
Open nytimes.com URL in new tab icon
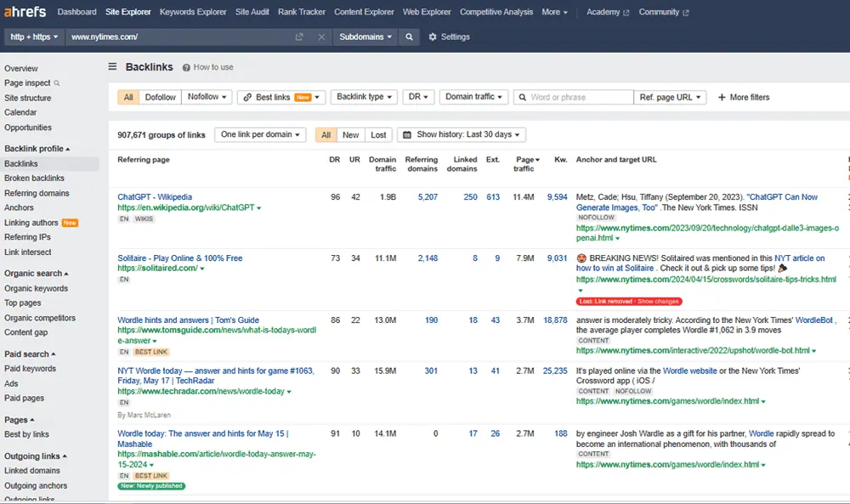pos(299,37)
